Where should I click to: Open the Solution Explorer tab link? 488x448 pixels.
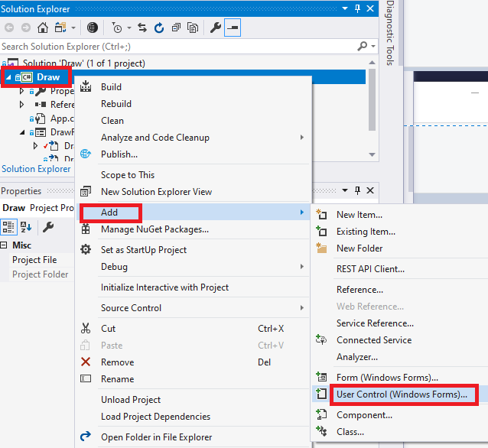(36, 169)
